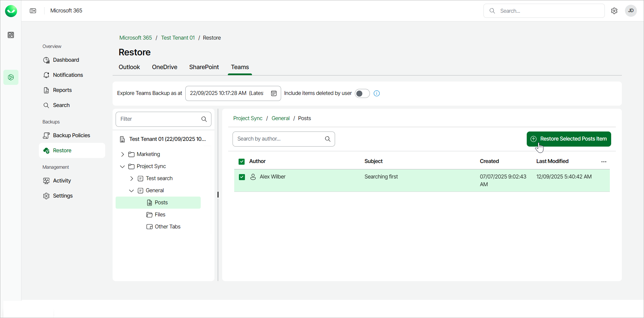Viewport: 644px width, 318px height.
Task: Open Test Tenant 01 breadcrumb link
Action: (178, 38)
